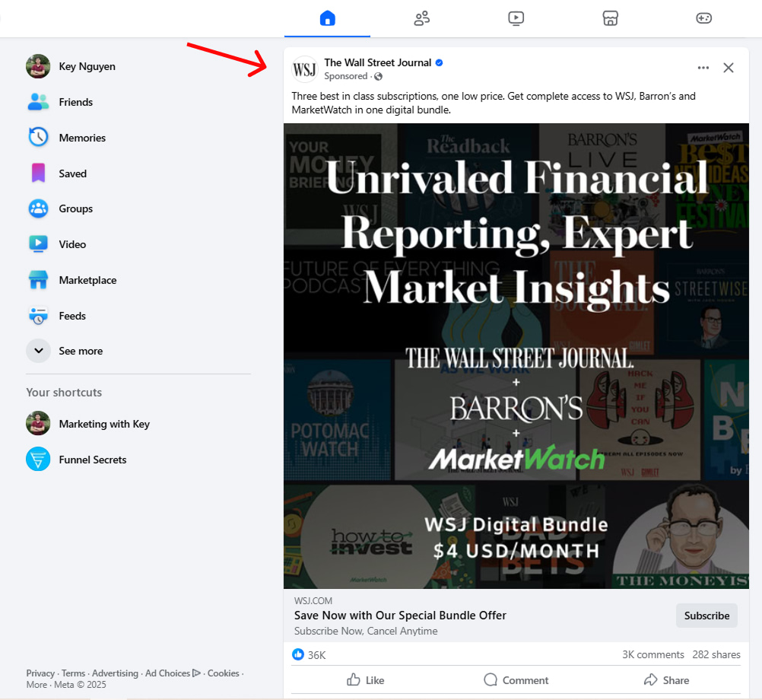762x700 pixels.
Task: Click the Subscribe Now, Cancel Anytime text
Action: pos(366,631)
